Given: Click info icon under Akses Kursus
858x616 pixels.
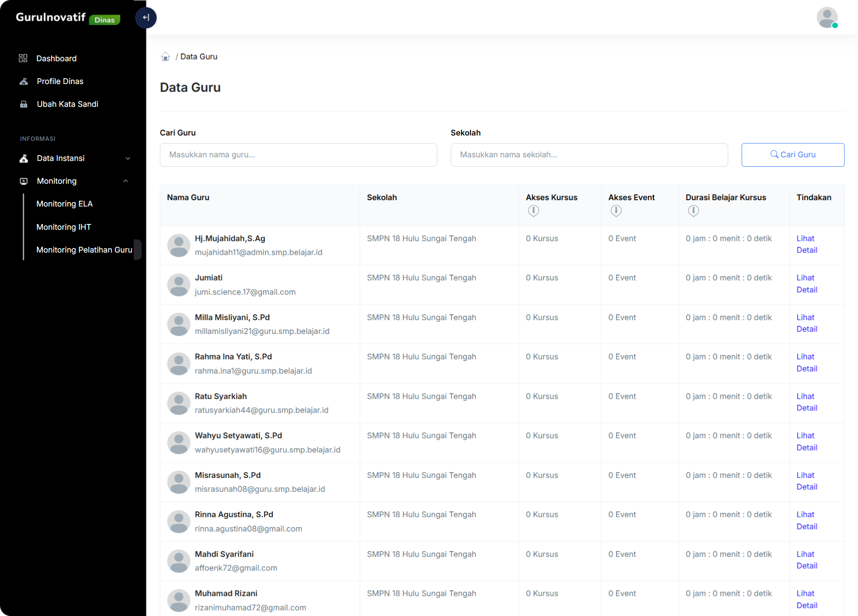Looking at the screenshot, I should point(533,211).
